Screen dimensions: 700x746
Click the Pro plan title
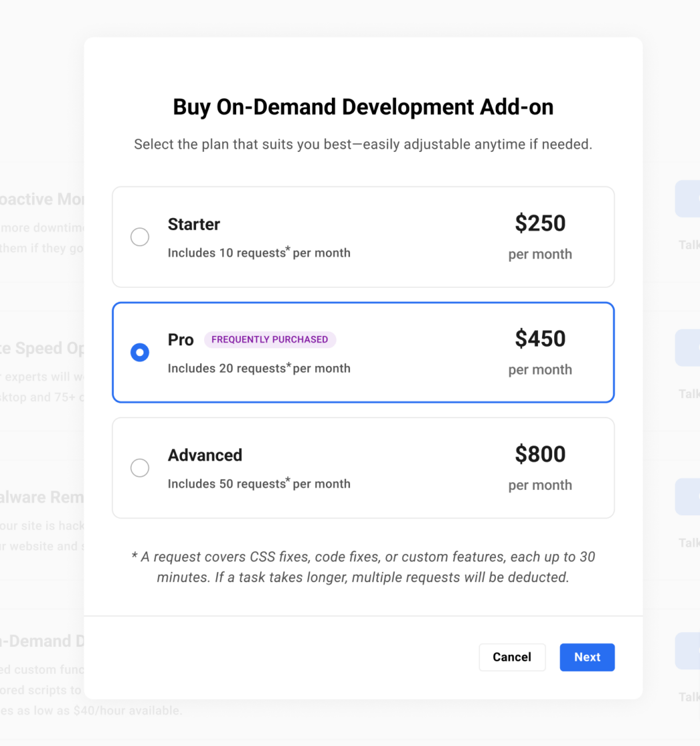pos(181,340)
